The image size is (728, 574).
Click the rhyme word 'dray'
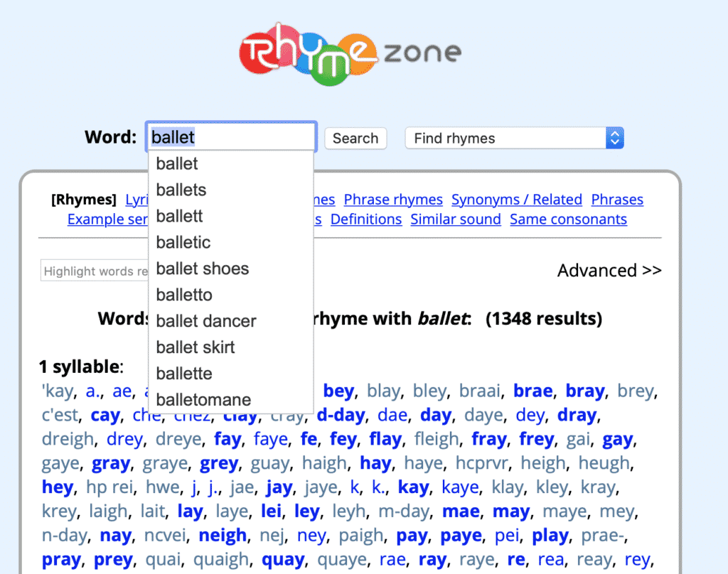577,416
